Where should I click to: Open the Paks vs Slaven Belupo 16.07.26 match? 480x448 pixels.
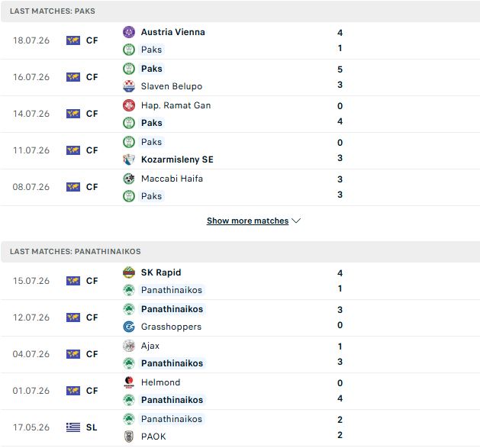240,78
